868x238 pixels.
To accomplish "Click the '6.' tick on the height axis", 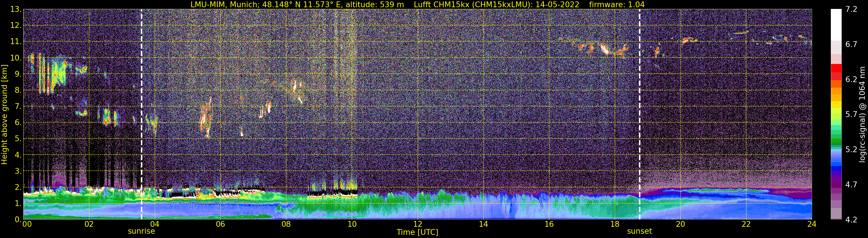I will [18, 122].
